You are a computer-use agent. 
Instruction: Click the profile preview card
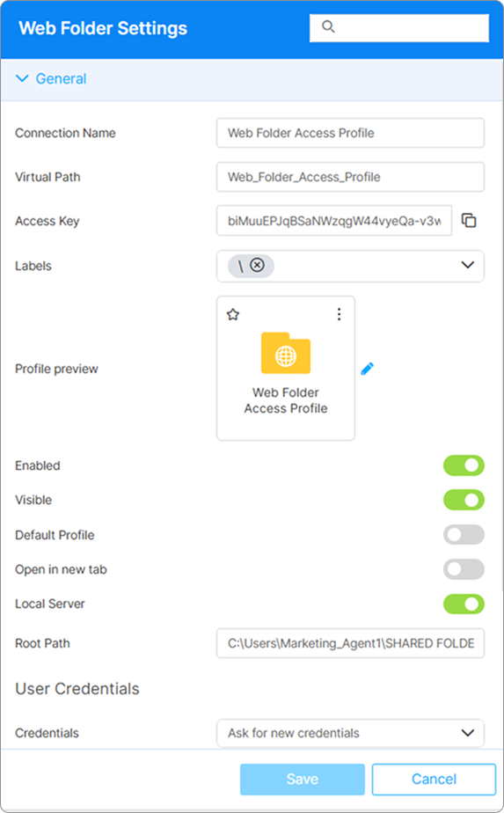[286, 368]
